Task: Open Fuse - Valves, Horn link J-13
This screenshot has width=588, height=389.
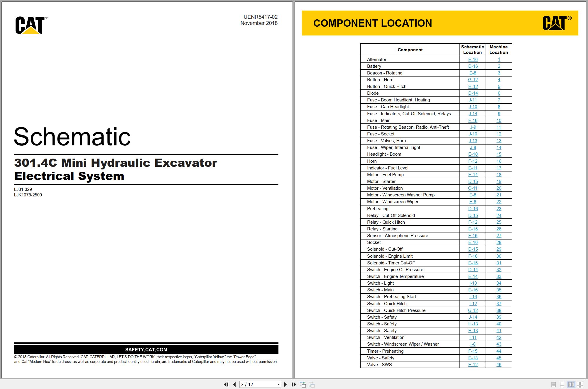Action: pos(473,141)
